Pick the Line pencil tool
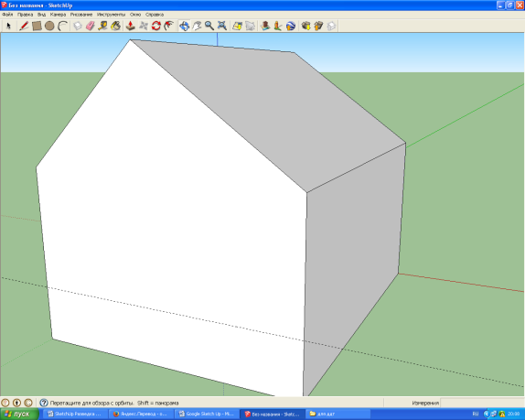 (x=24, y=26)
